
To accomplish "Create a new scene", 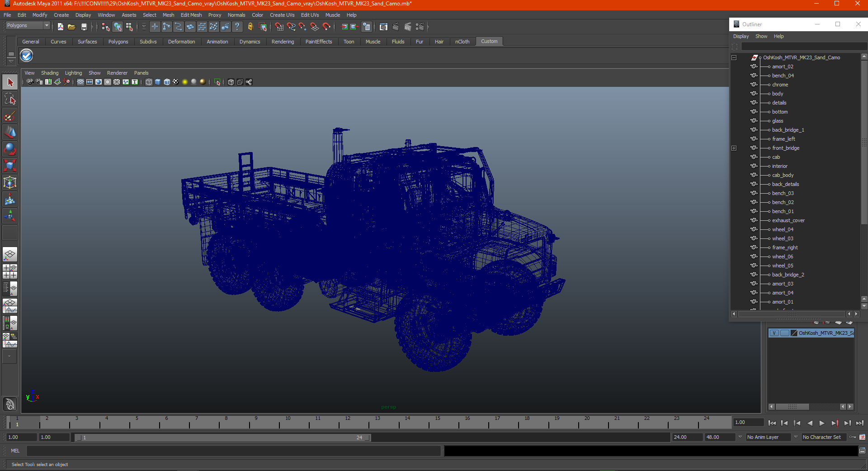I will pyautogui.click(x=60, y=27).
